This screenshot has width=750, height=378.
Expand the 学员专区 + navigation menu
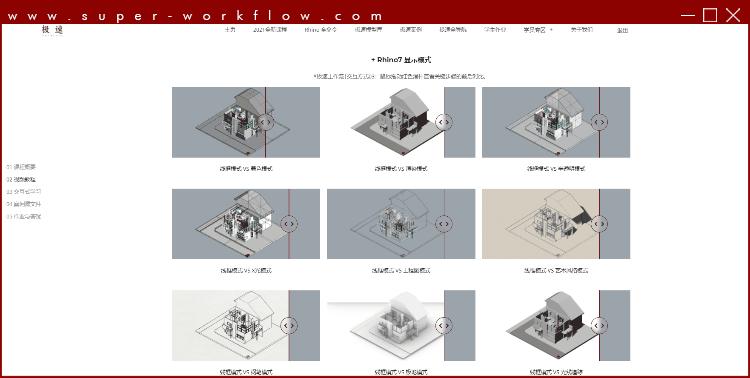(x=538, y=30)
